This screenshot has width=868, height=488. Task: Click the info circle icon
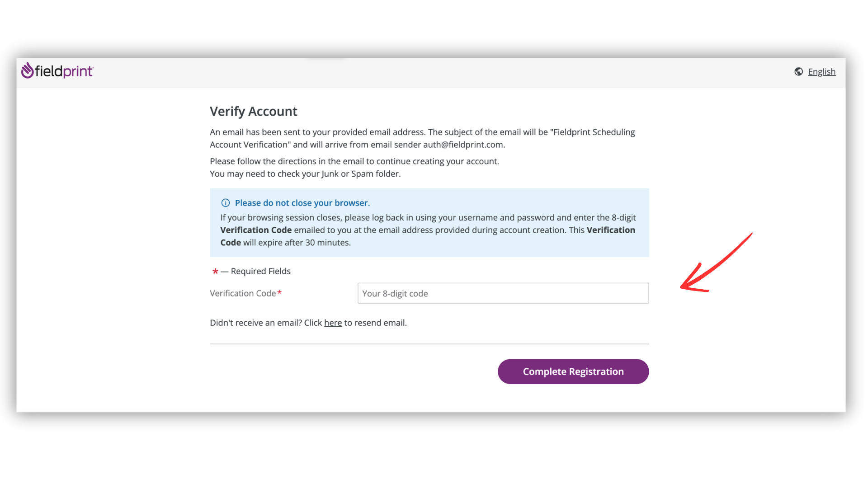(226, 203)
